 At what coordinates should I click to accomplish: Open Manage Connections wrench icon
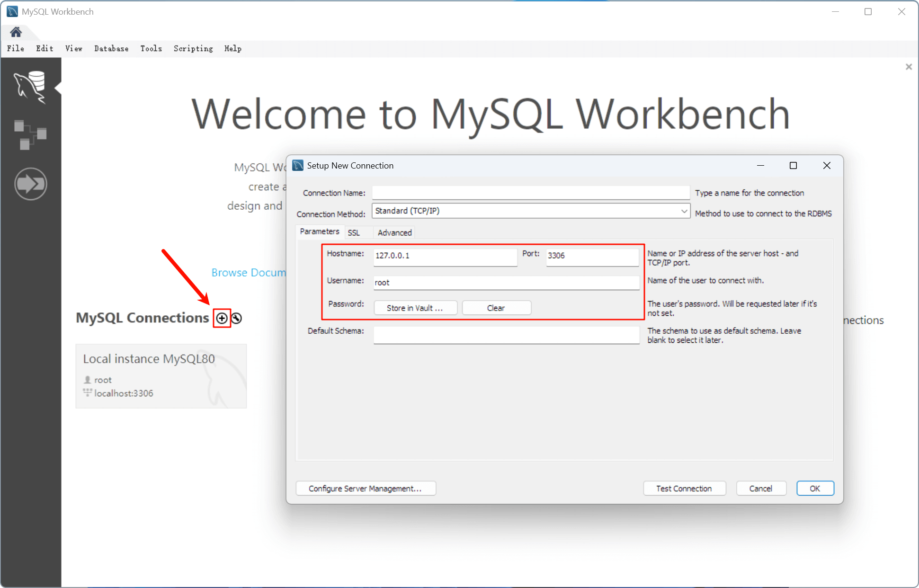(x=236, y=318)
